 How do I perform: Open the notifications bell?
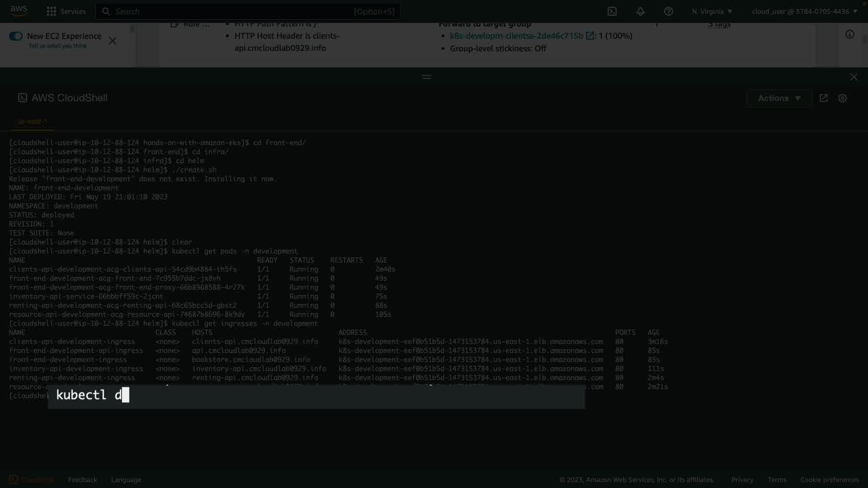pyautogui.click(x=640, y=11)
